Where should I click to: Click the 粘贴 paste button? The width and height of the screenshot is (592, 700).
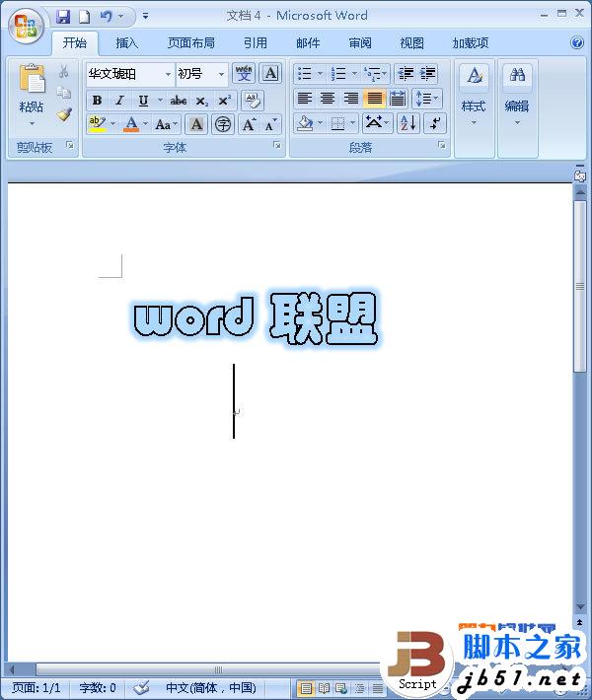32,88
